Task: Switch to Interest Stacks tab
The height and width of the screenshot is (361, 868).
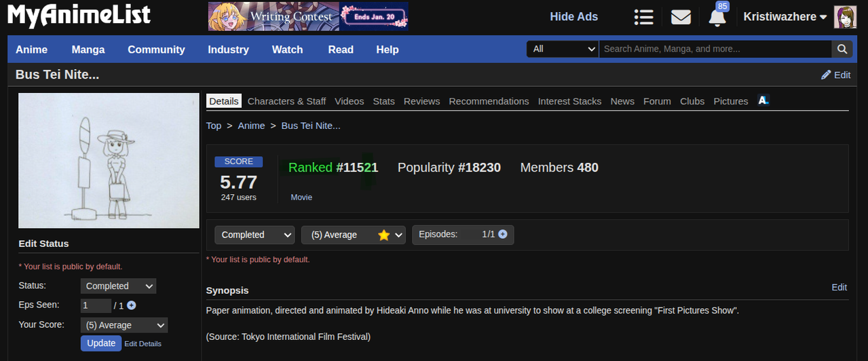Action: coord(569,101)
